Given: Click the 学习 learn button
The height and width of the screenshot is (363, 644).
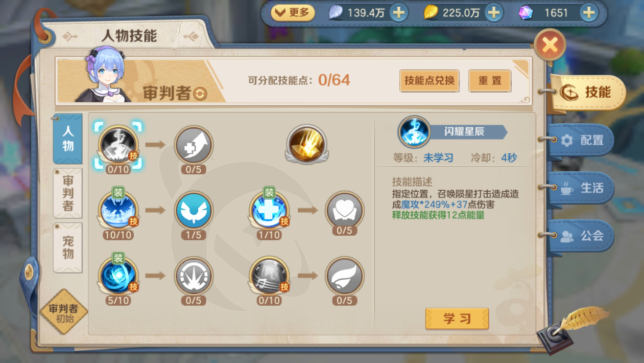Looking at the screenshot, I should coord(457,319).
